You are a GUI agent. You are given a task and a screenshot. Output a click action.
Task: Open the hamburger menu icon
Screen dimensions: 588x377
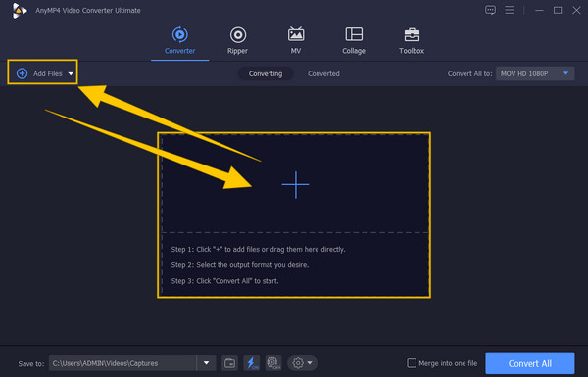pos(510,10)
